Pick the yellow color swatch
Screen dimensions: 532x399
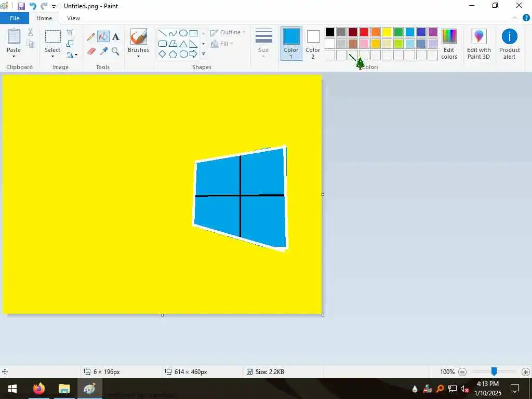tap(387, 32)
